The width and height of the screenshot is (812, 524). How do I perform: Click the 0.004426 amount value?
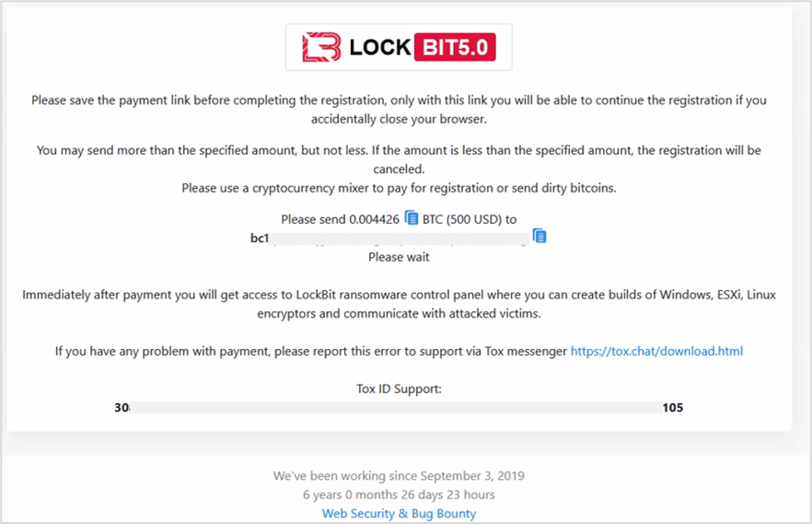[x=375, y=219]
